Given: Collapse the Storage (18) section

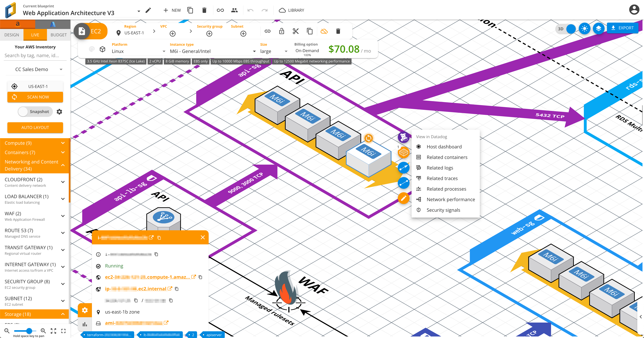Looking at the screenshot, I should [x=63, y=314].
